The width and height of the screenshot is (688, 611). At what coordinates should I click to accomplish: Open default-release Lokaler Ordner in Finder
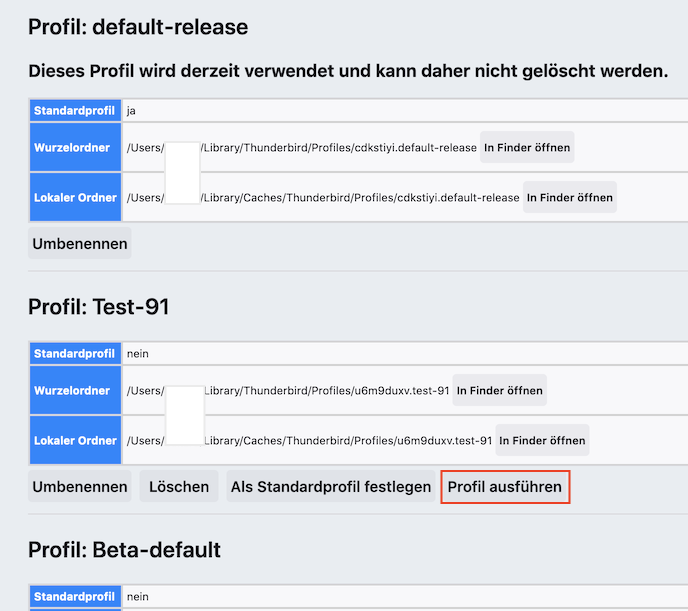pyautogui.click(x=569, y=198)
